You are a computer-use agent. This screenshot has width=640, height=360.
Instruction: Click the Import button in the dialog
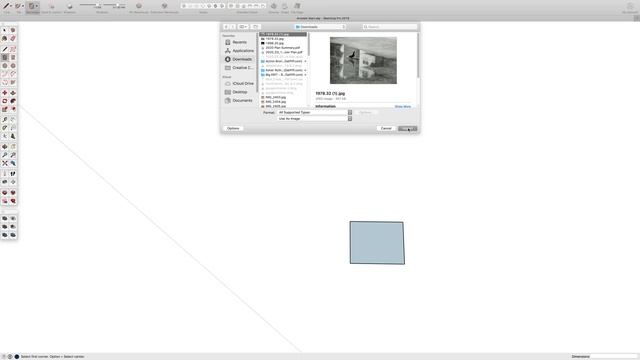point(407,129)
